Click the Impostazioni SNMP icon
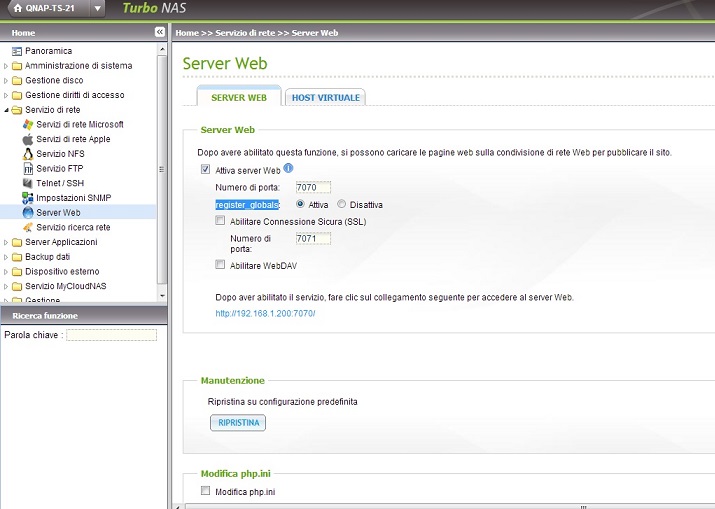Screen dimensions: 715x509 28,198
